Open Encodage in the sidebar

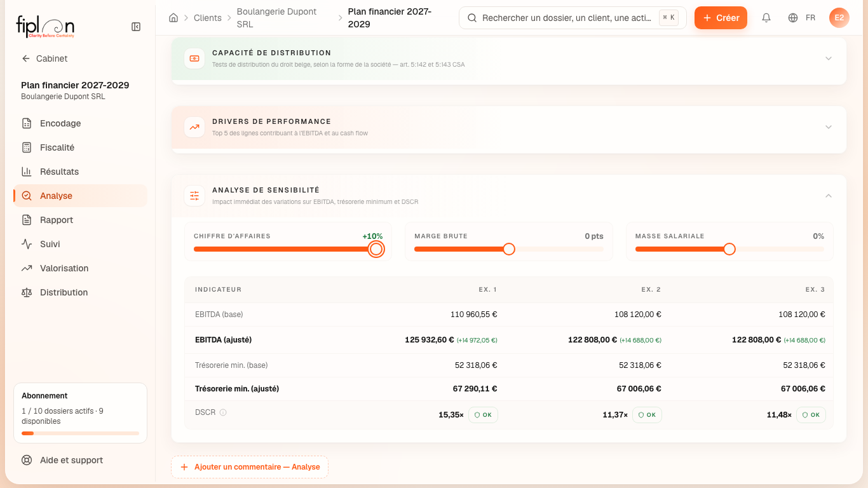click(80, 123)
